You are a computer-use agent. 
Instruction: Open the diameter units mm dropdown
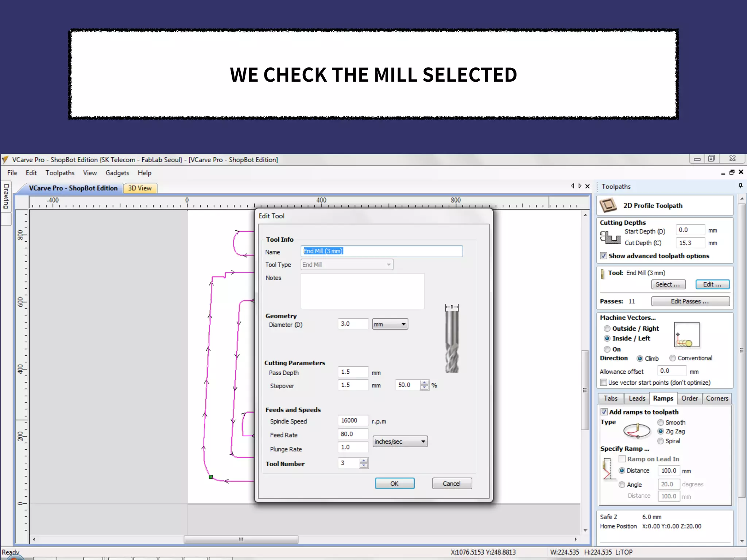click(x=390, y=324)
